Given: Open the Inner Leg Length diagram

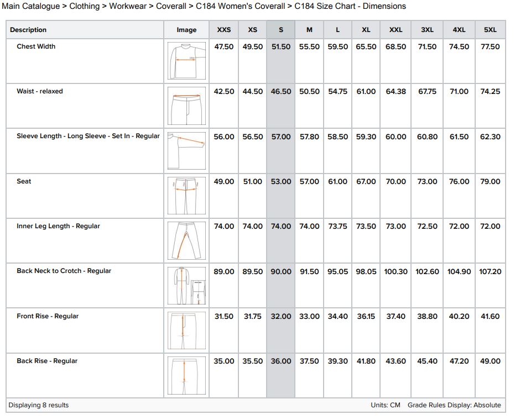Looking at the screenshot, I should click(186, 240).
